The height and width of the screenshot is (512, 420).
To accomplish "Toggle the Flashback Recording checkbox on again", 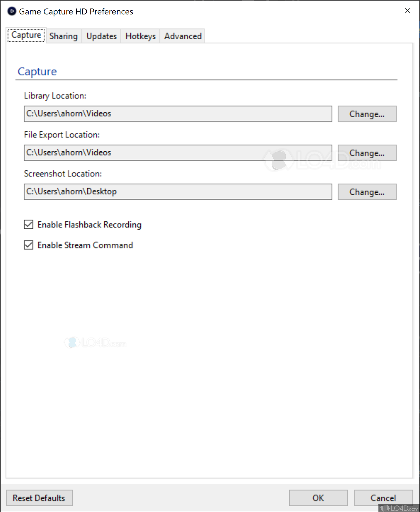I will (x=28, y=224).
